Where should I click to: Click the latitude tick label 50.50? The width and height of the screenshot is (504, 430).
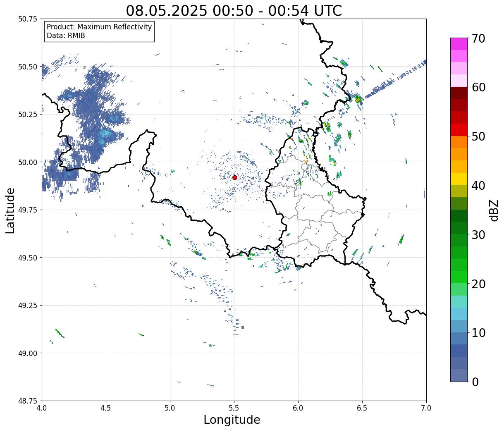[x=28, y=67]
